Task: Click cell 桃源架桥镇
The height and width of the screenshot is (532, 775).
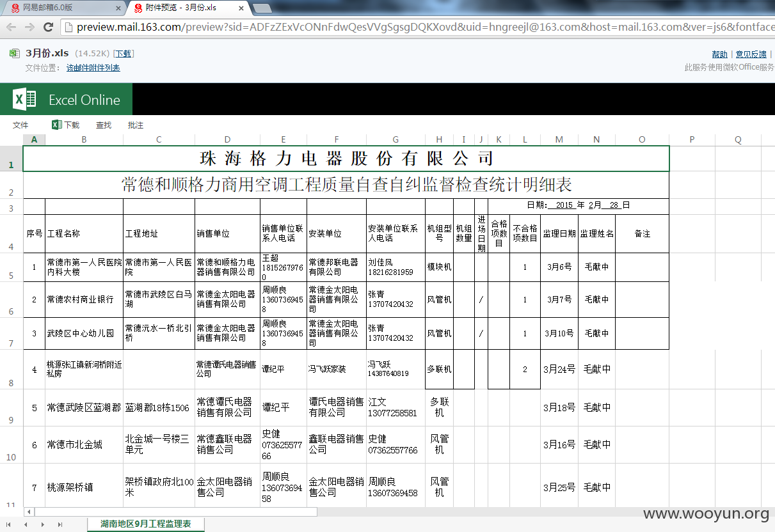Action: 84,487
